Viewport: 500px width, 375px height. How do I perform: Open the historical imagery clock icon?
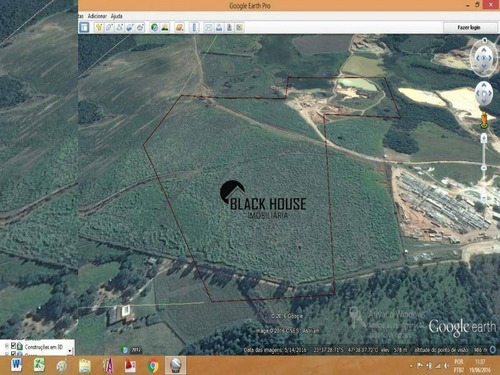point(154,27)
